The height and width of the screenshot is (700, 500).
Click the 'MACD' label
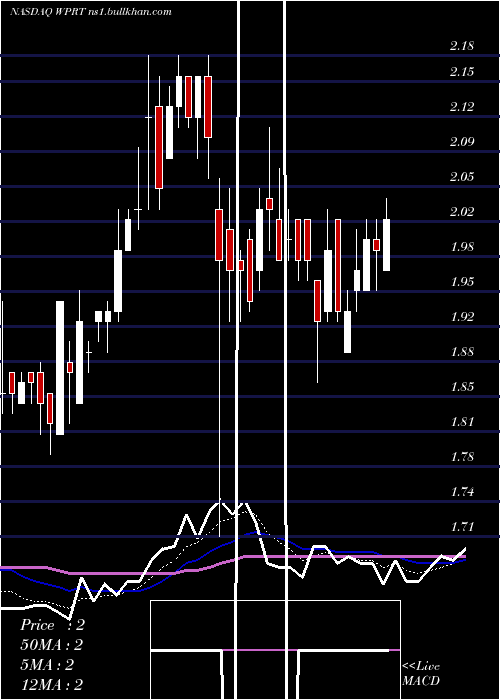point(421,681)
